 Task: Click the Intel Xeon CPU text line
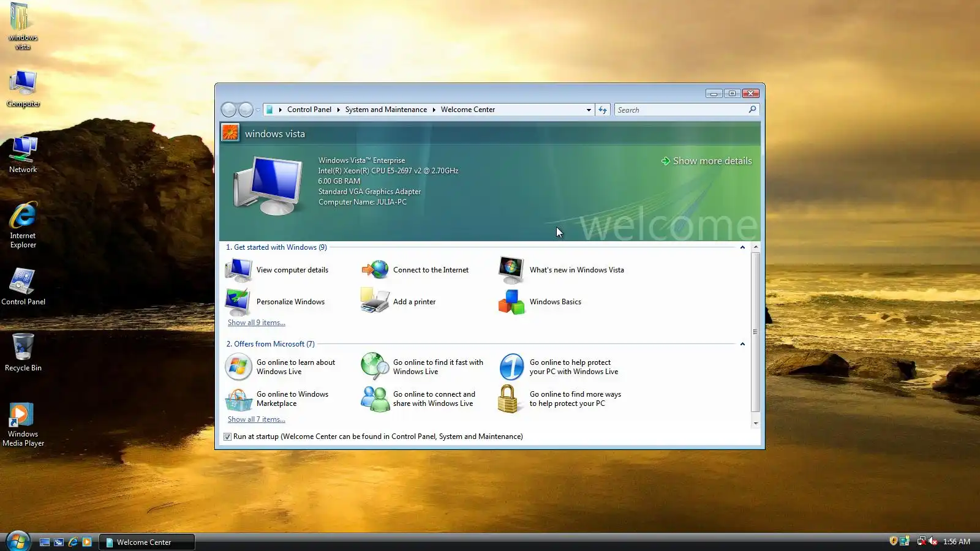[388, 171]
